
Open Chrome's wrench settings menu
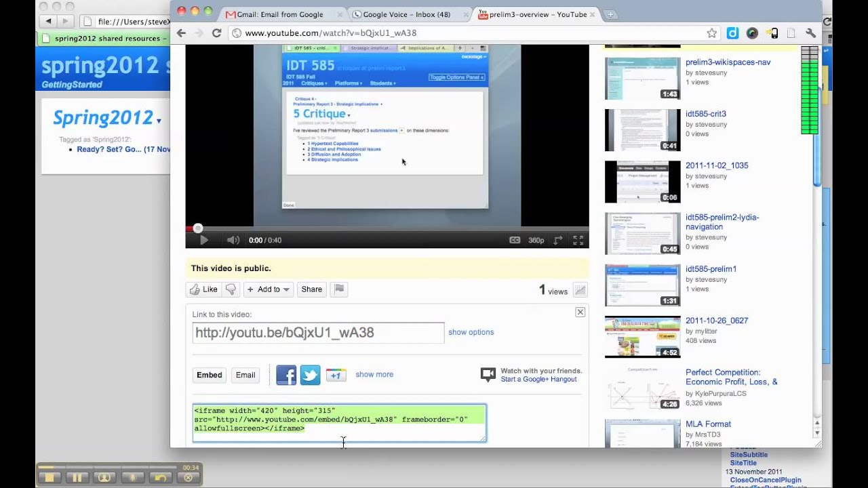click(x=810, y=33)
